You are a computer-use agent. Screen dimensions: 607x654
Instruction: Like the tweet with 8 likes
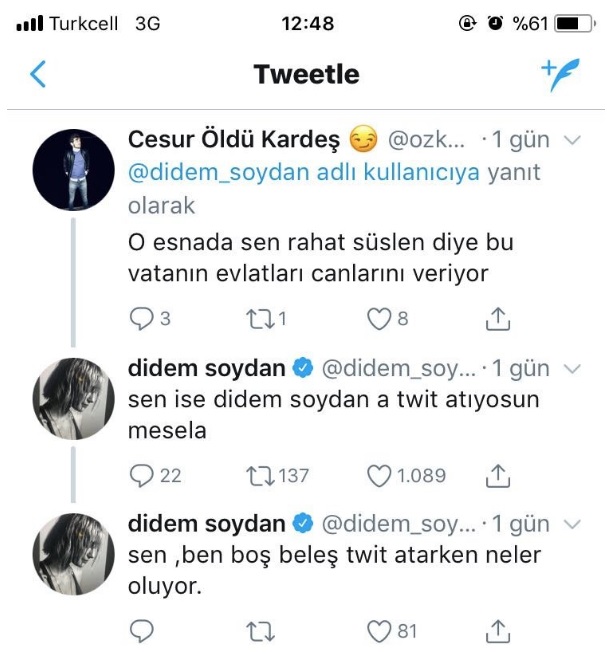click(378, 319)
